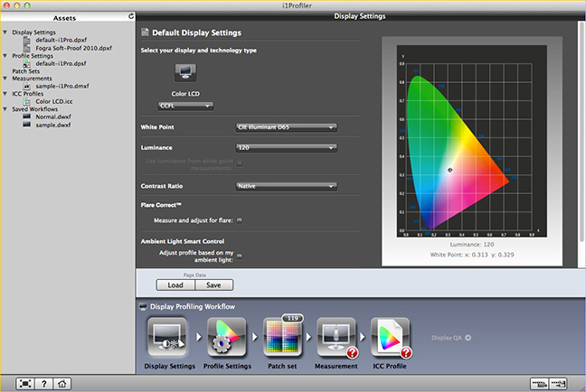Screen dimensions: 586x392
Task: Open the Contrast Ratio Native dropdown
Action: click(x=287, y=186)
